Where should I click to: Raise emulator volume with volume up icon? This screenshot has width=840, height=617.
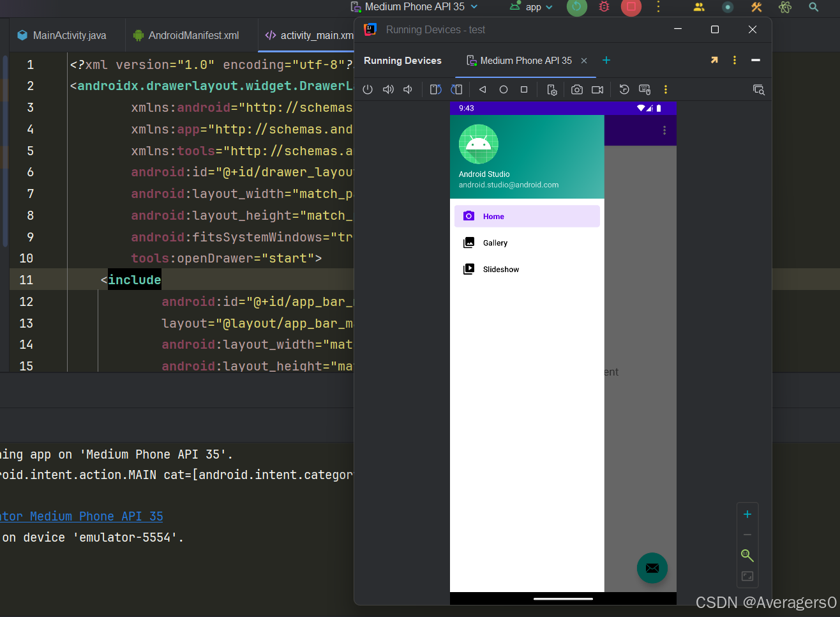tap(388, 89)
